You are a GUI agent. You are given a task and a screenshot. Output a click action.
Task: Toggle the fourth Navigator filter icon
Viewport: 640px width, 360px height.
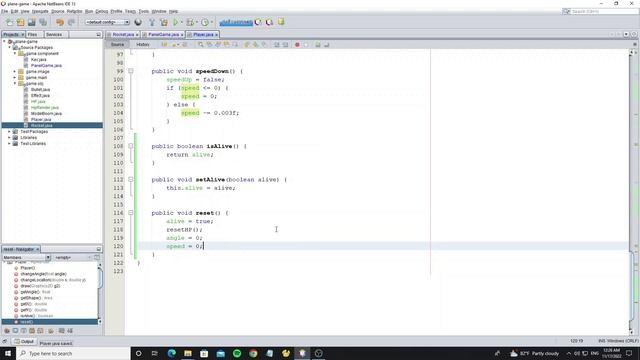click(x=32, y=331)
